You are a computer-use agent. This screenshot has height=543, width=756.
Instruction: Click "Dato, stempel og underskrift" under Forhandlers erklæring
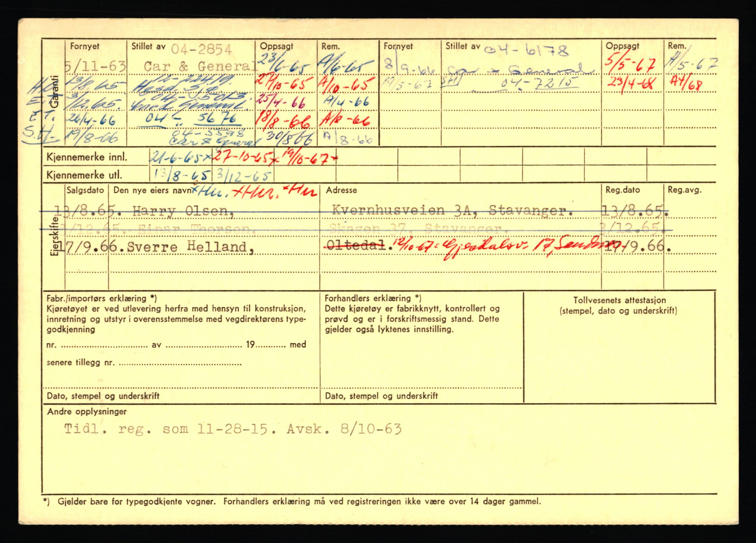[x=381, y=396]
